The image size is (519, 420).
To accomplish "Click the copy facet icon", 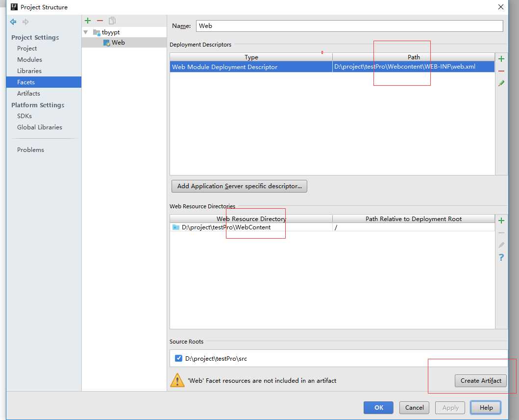I will pyautogui.click(x=112, y=21).
